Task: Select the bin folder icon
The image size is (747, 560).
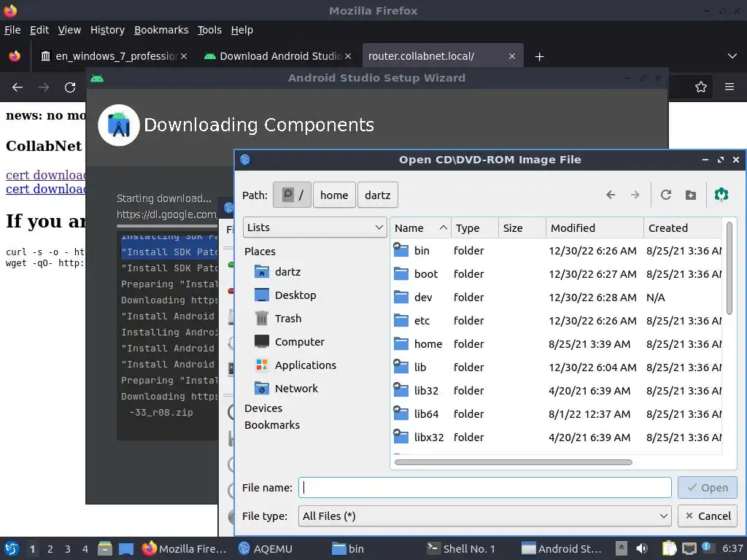Action: click(400, 251)
